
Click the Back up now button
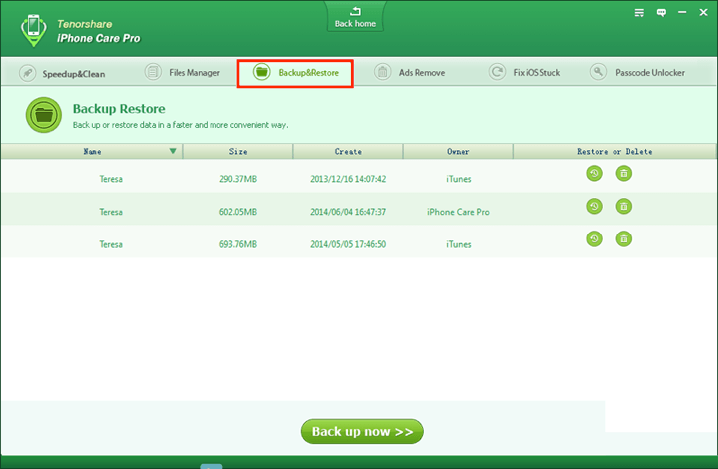(362, 431)
